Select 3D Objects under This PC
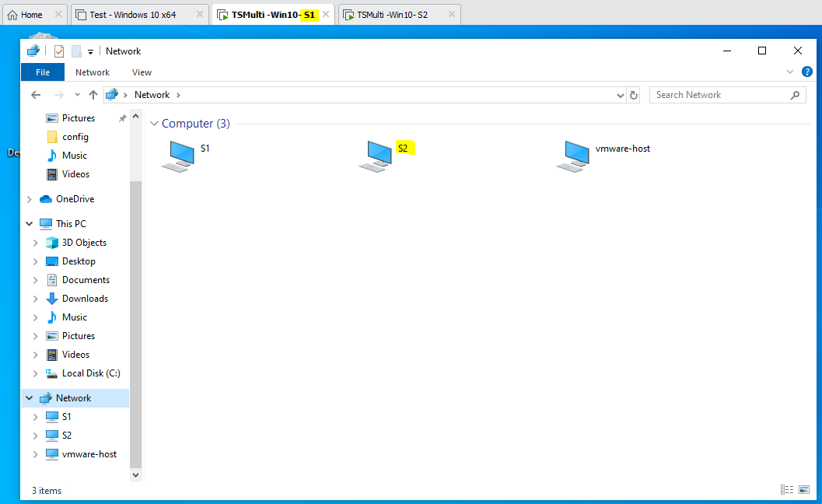 click(84, 243)
